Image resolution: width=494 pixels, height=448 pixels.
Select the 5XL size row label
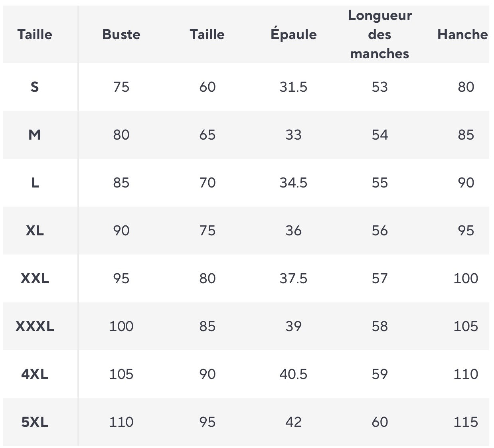[x=35, y=422]
